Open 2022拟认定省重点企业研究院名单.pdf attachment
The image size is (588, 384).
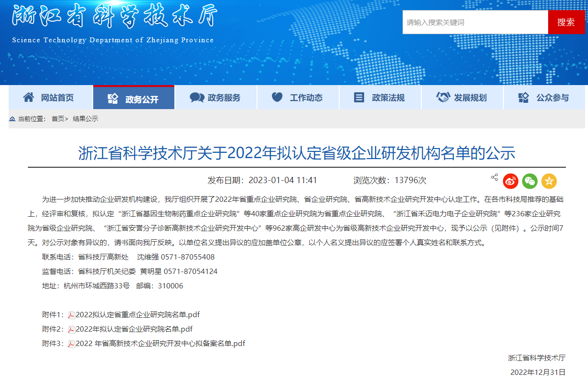[x=137, y=315]
